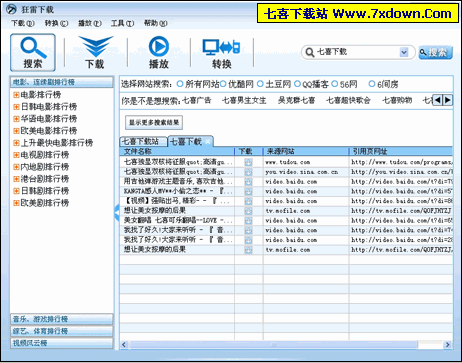Switch to the 七喜下载站 tab
Image resolution: width=462 pixels, height=363 pixels.
pos(143,141)
